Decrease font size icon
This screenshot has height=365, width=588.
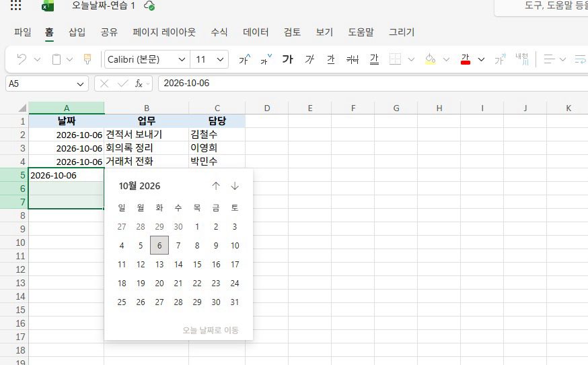(266, 59)
